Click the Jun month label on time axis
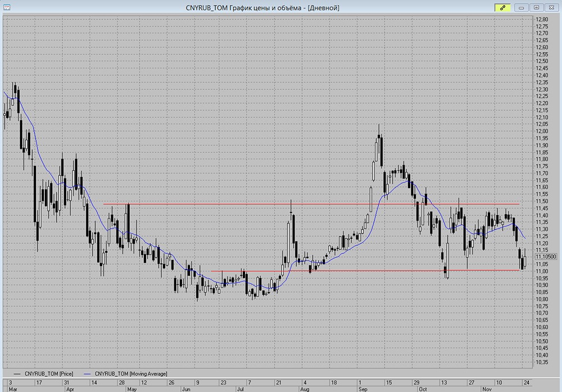This screenshot has width=562, height=392. click(x=185, y=389)
